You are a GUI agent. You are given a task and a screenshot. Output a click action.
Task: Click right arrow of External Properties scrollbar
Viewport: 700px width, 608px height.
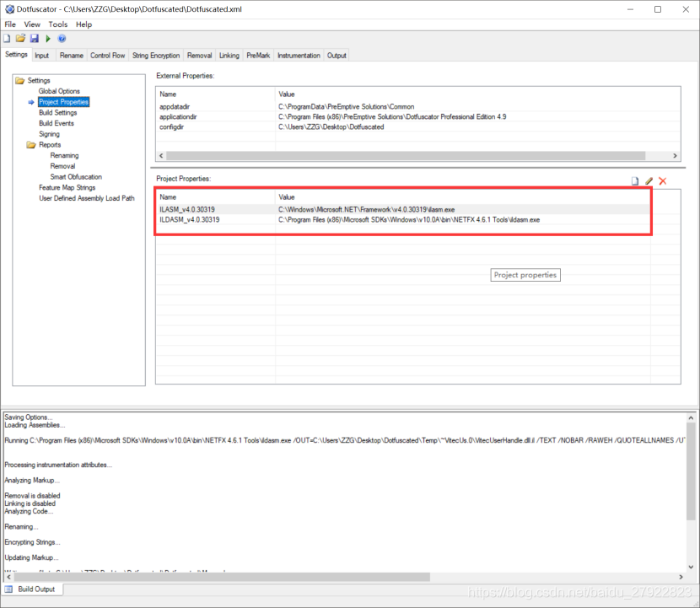[x=675, y=156]
